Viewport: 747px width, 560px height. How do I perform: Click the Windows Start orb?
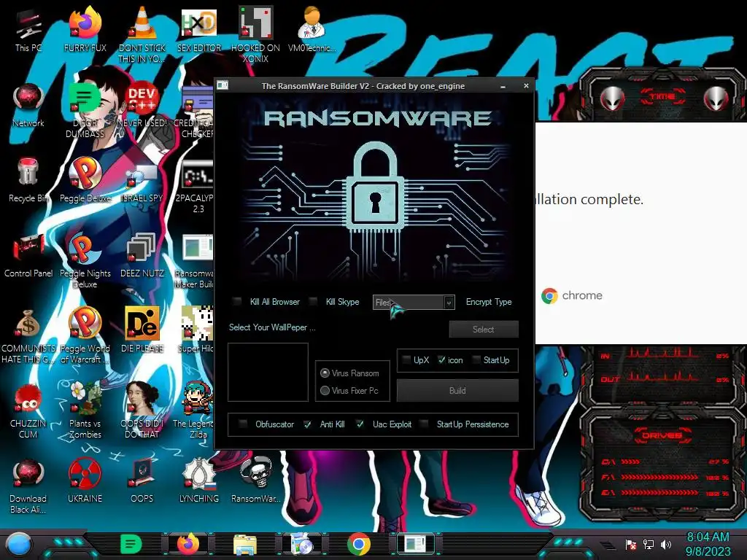click(18, 544)
